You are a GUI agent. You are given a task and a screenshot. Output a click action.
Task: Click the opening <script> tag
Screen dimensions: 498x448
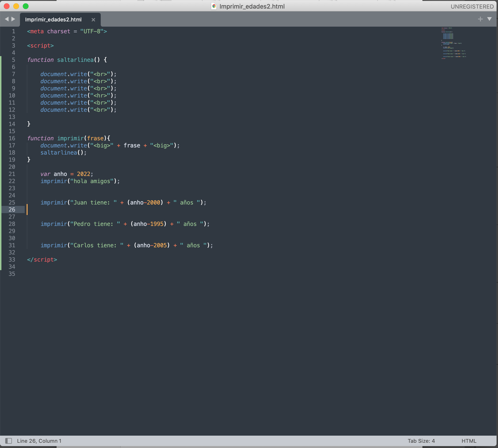(40, 46)
